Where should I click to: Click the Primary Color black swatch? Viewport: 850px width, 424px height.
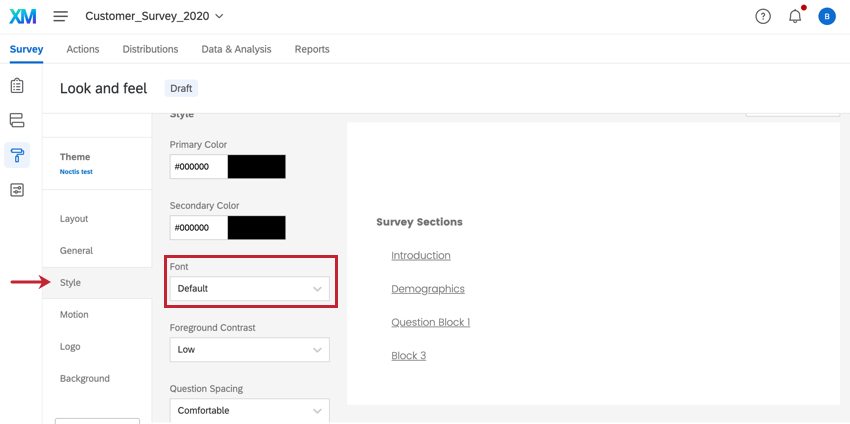coord(256,167)
